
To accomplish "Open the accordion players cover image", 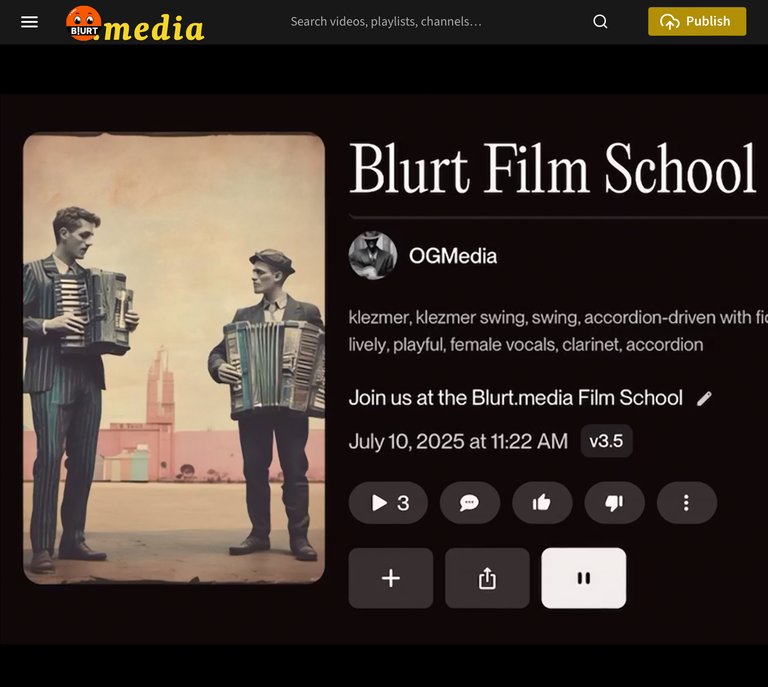I will coord(174,358).
